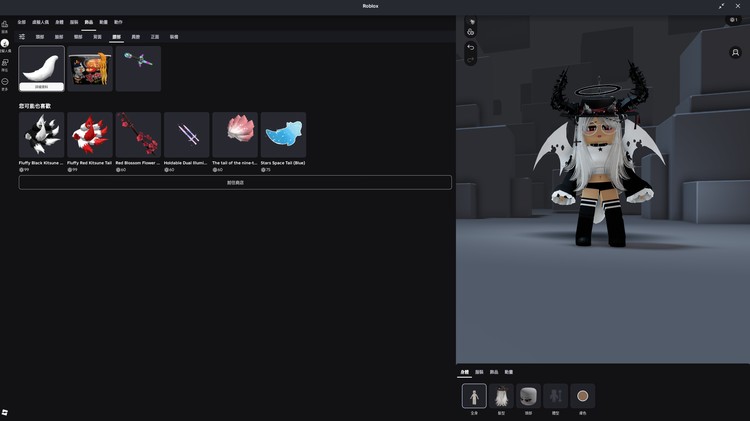Select the full body icon in bottom panel

tap(474, 396)
